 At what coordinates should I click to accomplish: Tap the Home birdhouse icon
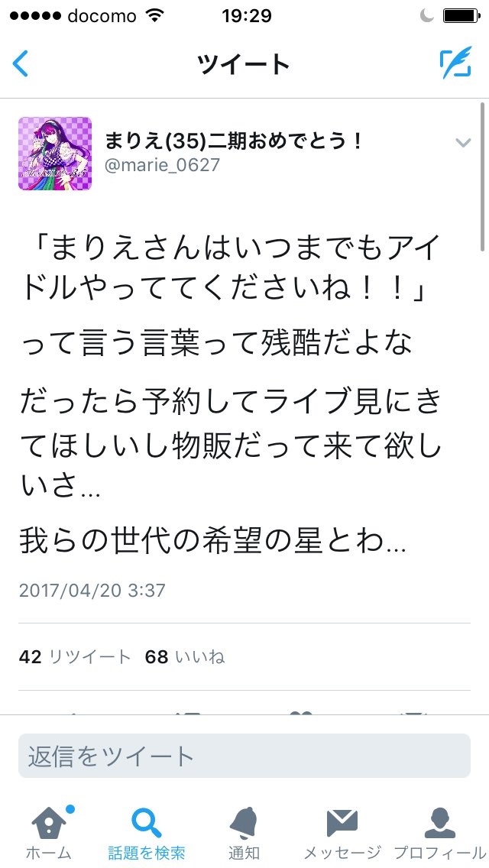(50, 821)
